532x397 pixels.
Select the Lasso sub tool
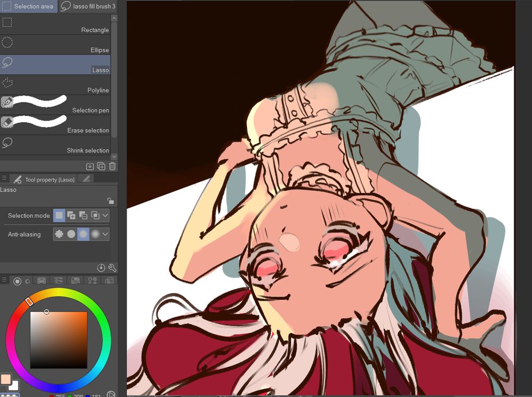[x=55, y=64]
